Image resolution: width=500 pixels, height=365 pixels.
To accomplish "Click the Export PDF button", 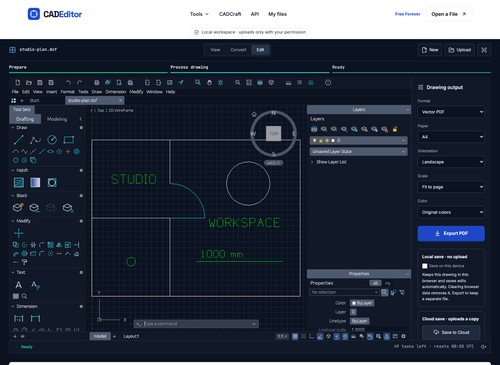I will click(x=451, y=233).
